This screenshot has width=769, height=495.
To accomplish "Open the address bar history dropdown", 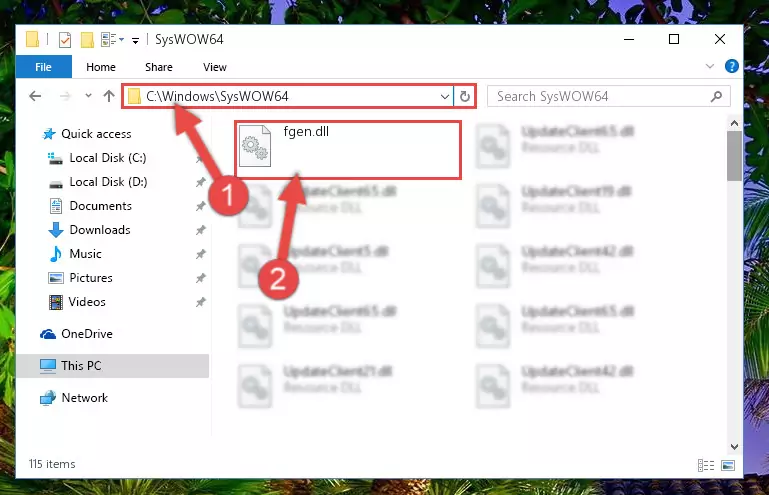I will (445, 97).
